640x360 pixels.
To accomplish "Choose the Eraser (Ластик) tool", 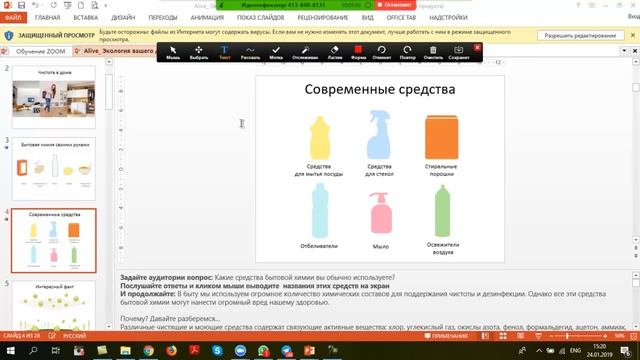I will click(x=335, y=53).
